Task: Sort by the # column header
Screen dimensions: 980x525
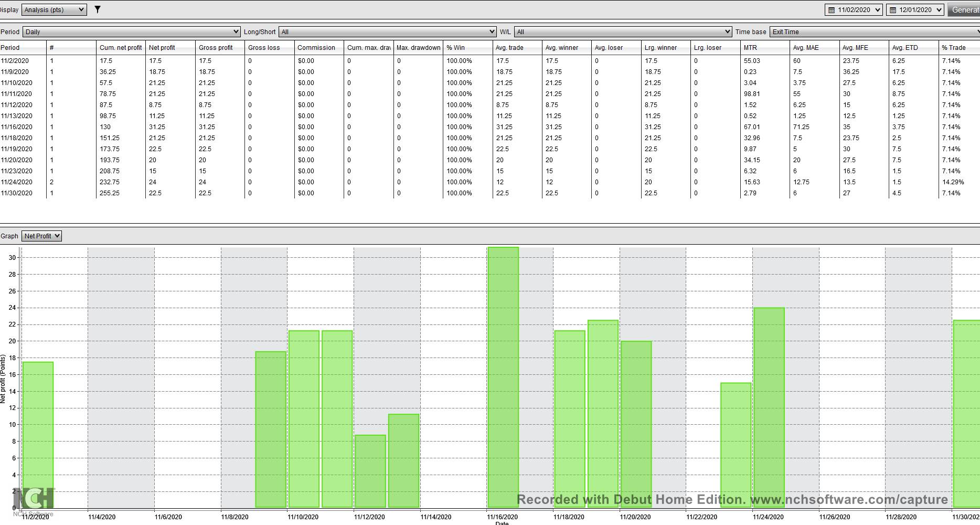Action: click(x=71, y=47)
